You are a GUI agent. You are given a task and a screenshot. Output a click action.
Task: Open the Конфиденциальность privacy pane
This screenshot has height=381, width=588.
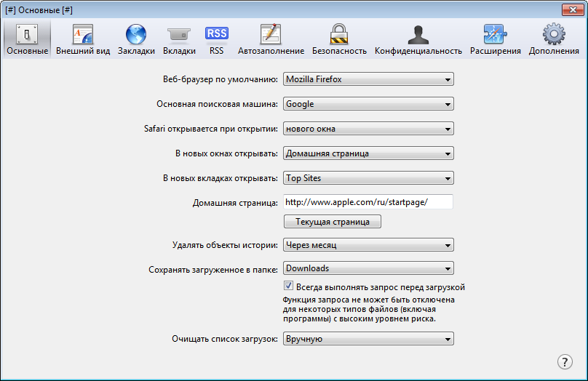(418, 39)
